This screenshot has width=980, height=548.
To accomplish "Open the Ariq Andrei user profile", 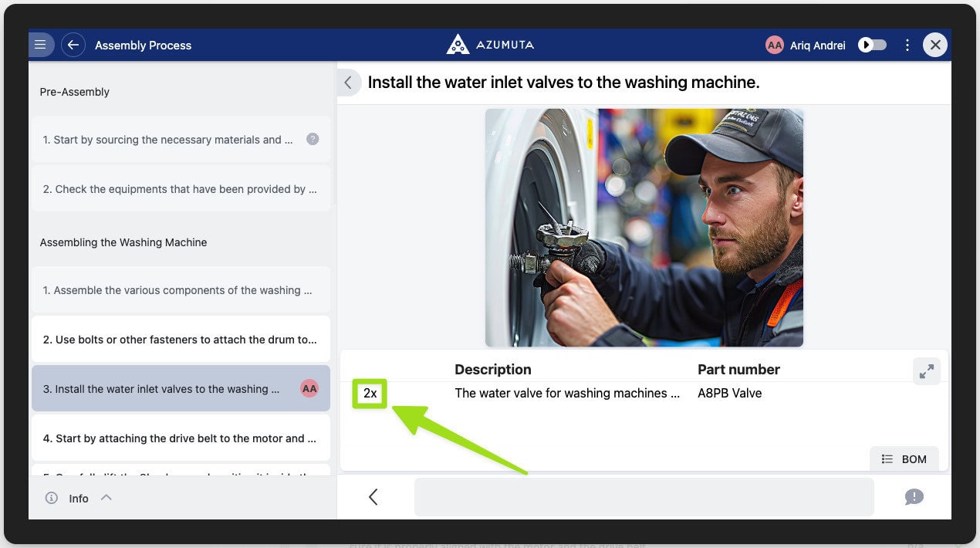I will (x=807, y=45).
